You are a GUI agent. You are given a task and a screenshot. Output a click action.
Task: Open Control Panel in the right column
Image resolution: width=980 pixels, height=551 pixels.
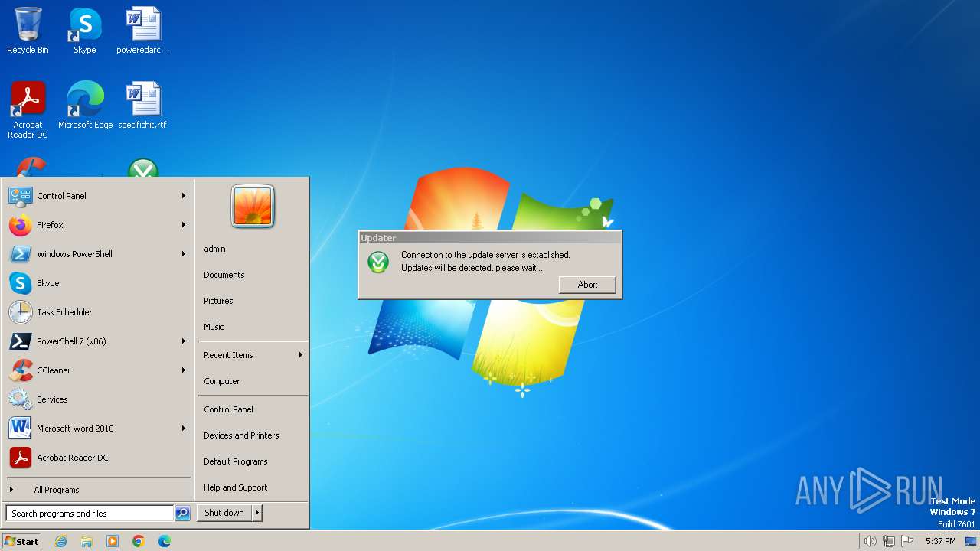point(253,409)
